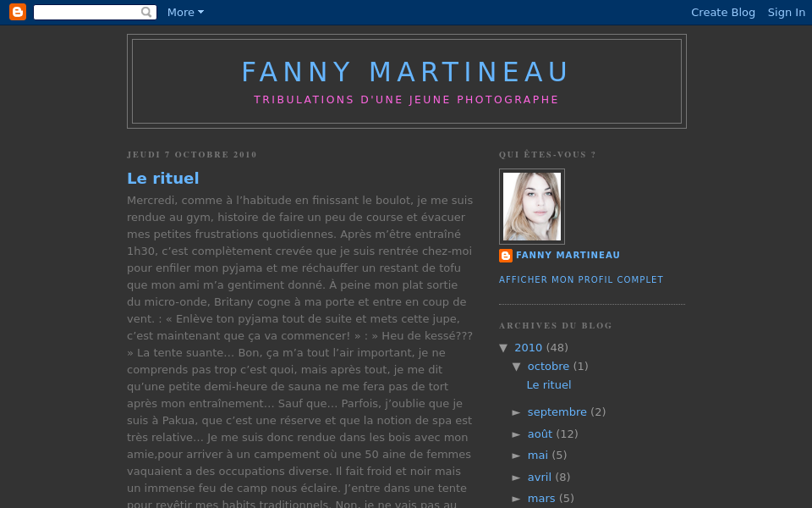Click the Blogger icon beside Fanny Martineau's name
812x508 pixels.
506,255
